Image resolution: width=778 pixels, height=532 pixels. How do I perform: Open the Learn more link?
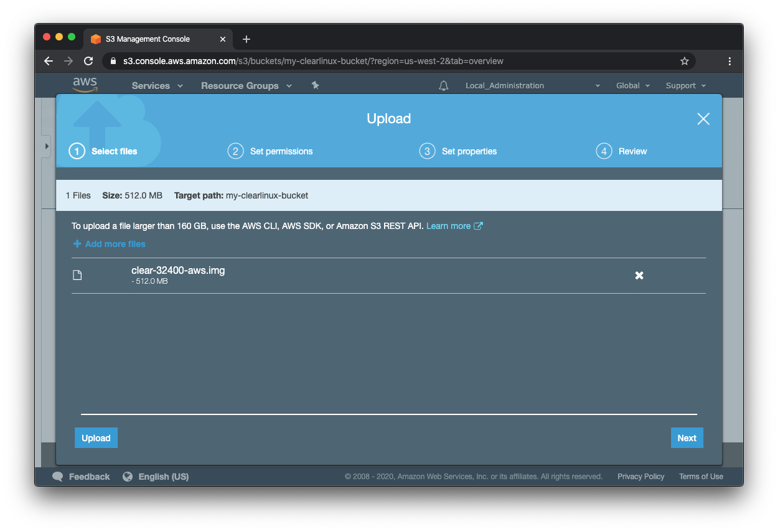point(448,226)
